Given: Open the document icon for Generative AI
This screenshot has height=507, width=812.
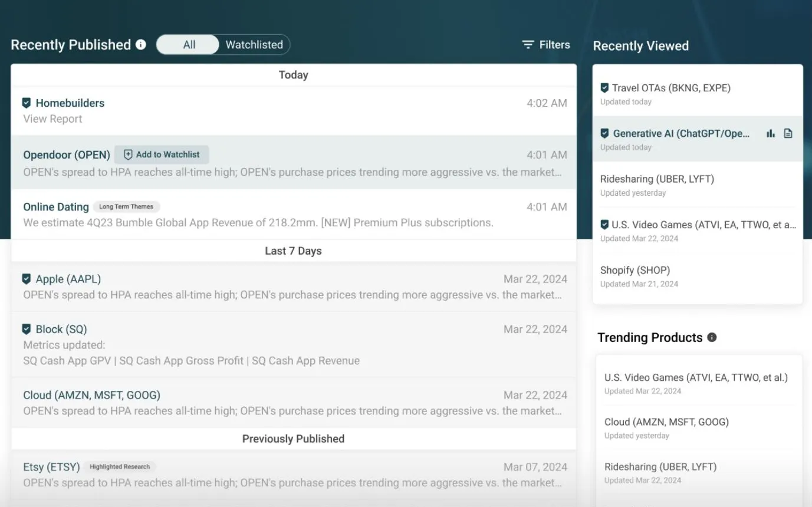Looking at the screenshot, I should pos(788,133).
